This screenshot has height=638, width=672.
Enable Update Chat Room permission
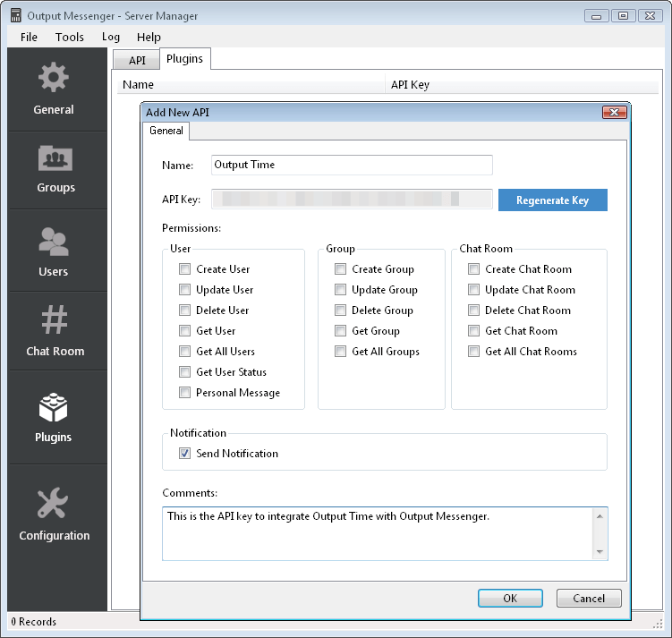click(473, 290)
